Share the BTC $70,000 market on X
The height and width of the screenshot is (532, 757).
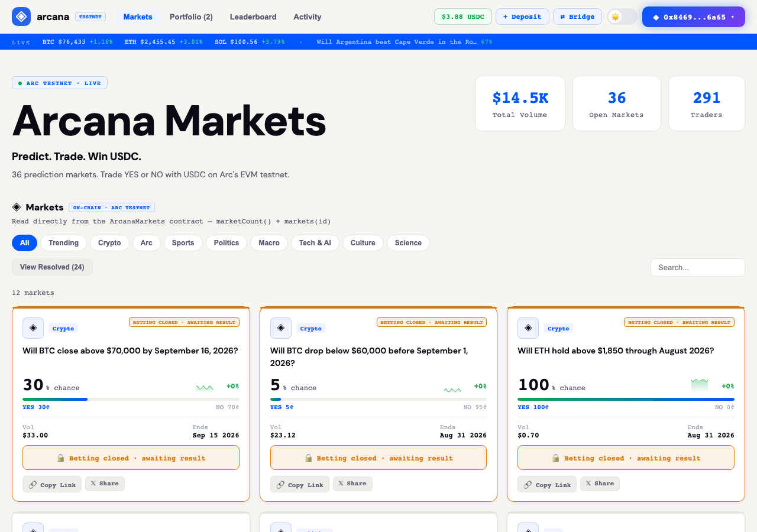(105, 484)
